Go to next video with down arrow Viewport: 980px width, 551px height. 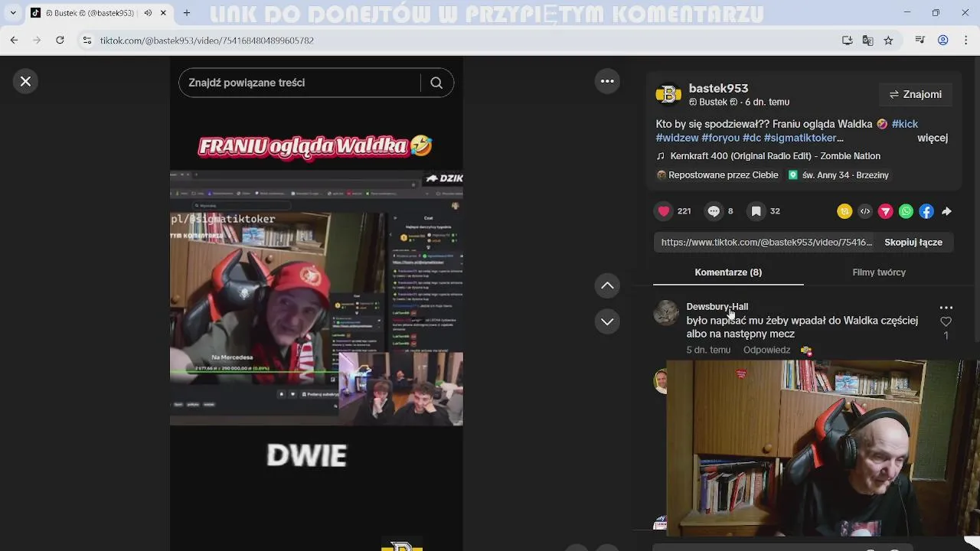(607, 321)
